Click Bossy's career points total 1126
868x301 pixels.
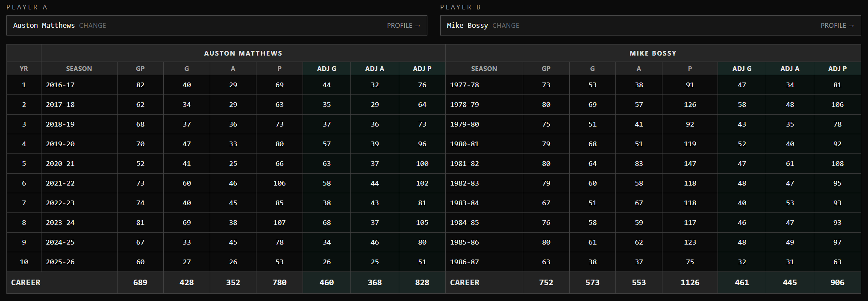690,283
